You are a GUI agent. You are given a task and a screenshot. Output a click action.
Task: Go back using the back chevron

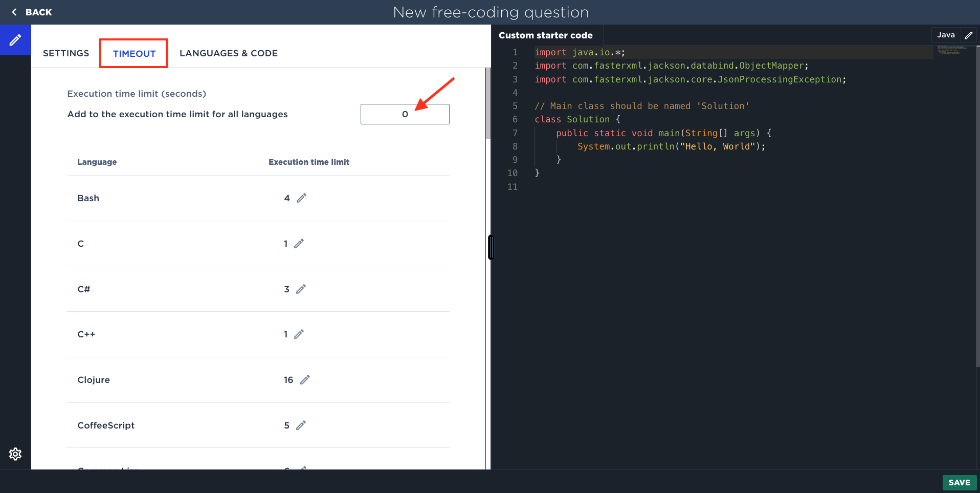pos(14,12)
